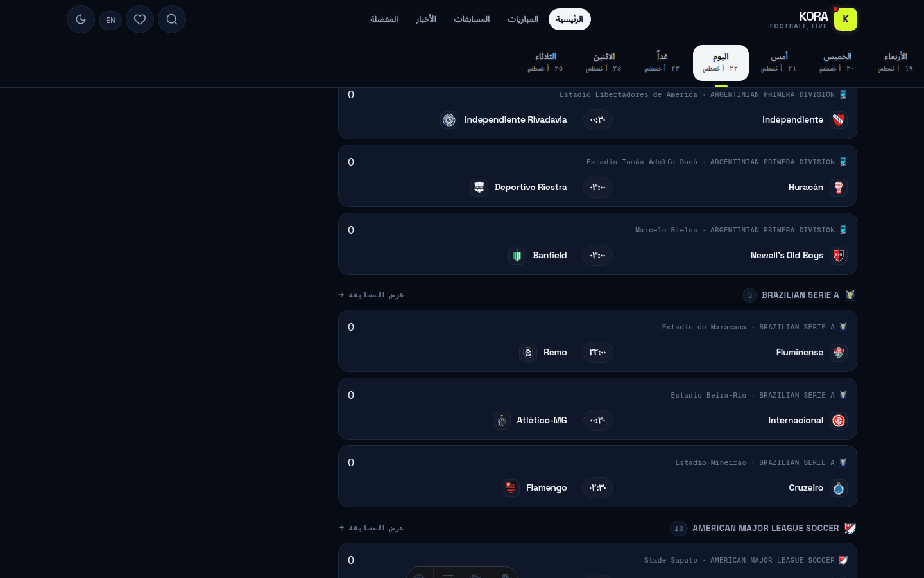Viewport: 924px width, 578px height.
Task: Open الأخبار news menu item
Action: [426, 19]
